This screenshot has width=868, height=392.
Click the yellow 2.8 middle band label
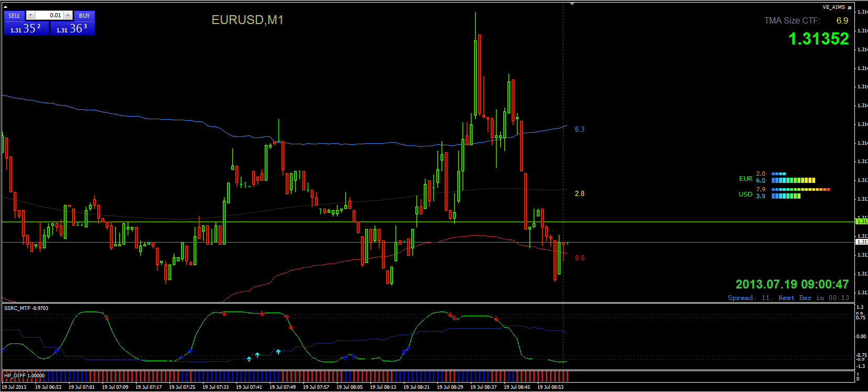(580, 193)
